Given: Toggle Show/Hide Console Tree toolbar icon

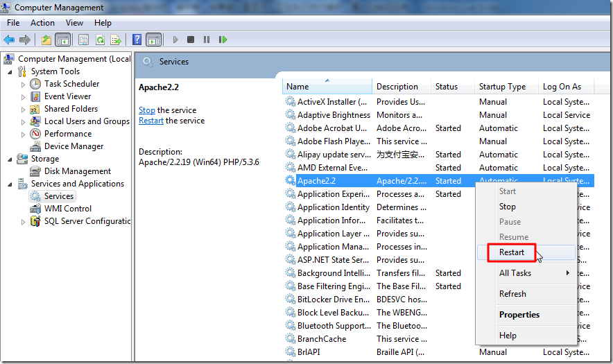Looking at the screenshot, I should tap(62, 40).
